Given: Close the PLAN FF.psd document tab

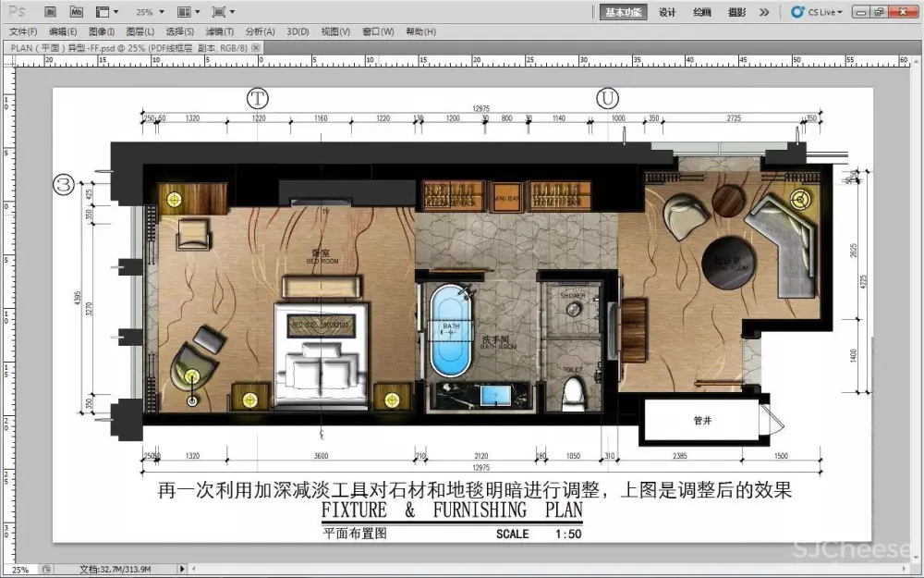Looking at the screenshot, I should point(256,46).
